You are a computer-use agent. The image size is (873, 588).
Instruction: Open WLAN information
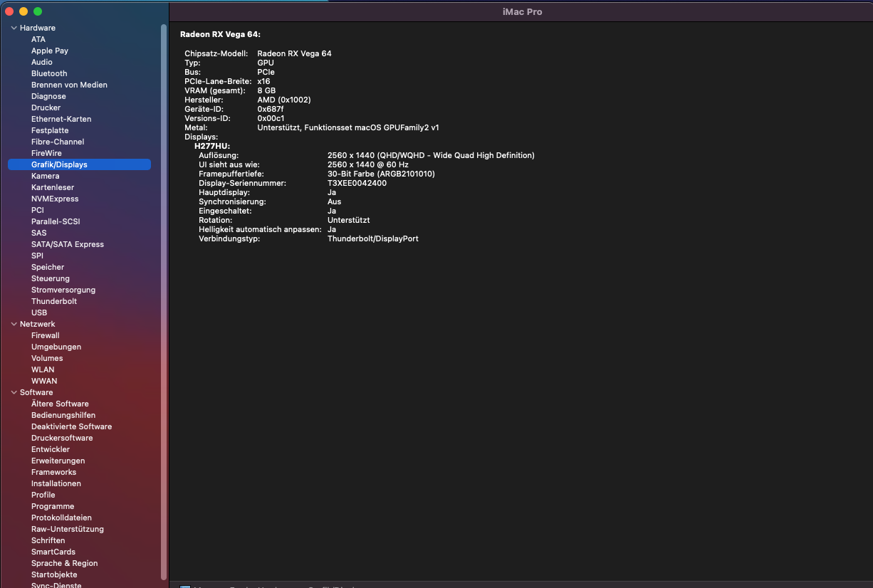pos(43,369)
